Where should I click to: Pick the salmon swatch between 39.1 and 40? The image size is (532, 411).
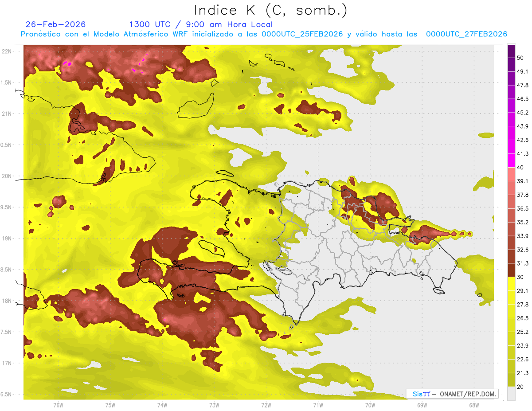click(511, 174)
